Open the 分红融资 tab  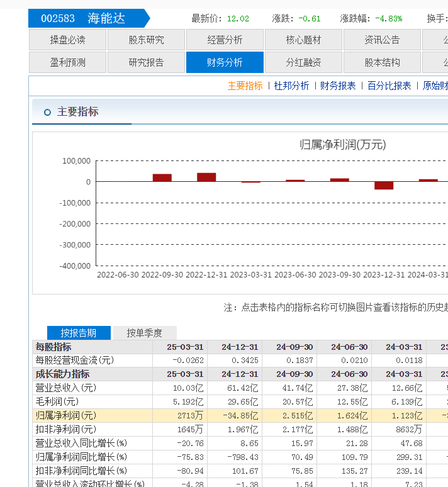point(303,62)
